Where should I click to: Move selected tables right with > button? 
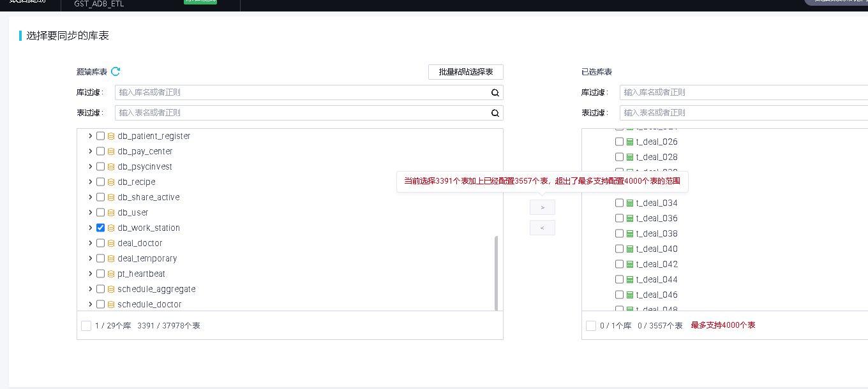542,207
